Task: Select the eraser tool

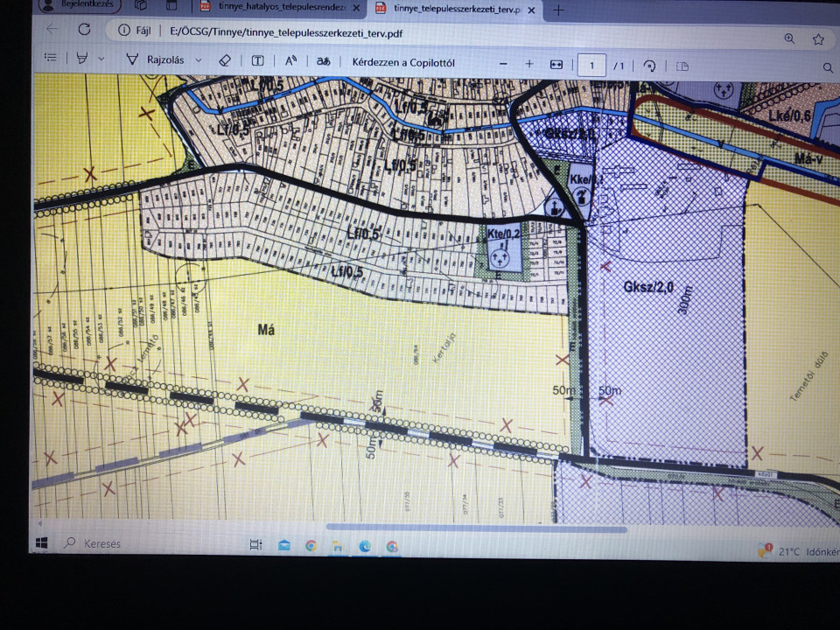Action: (225, 61)
